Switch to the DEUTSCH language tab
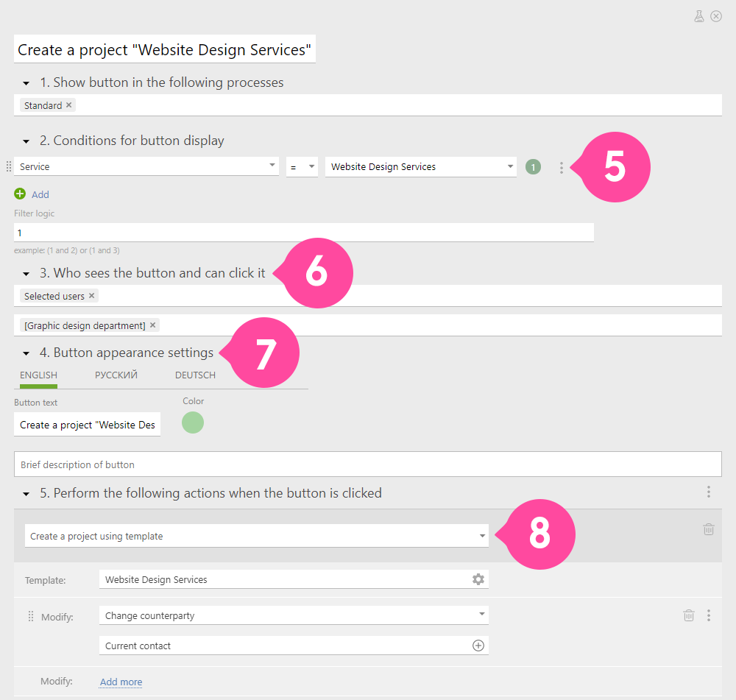 pos(195,375)
